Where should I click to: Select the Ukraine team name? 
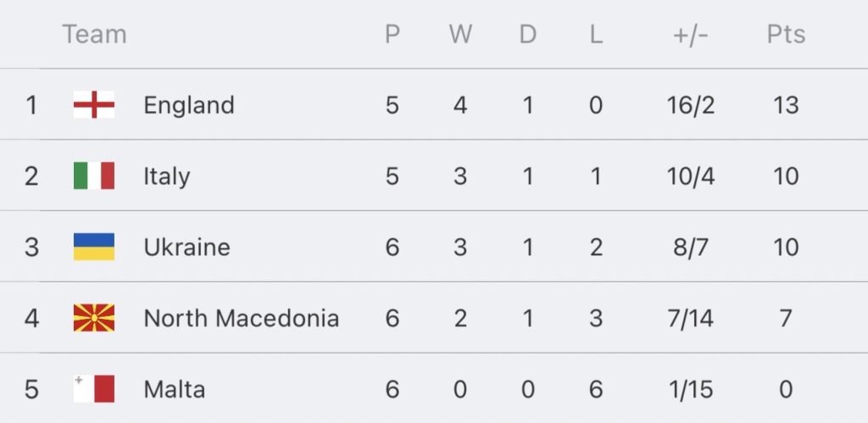click(x=186, y=247)
